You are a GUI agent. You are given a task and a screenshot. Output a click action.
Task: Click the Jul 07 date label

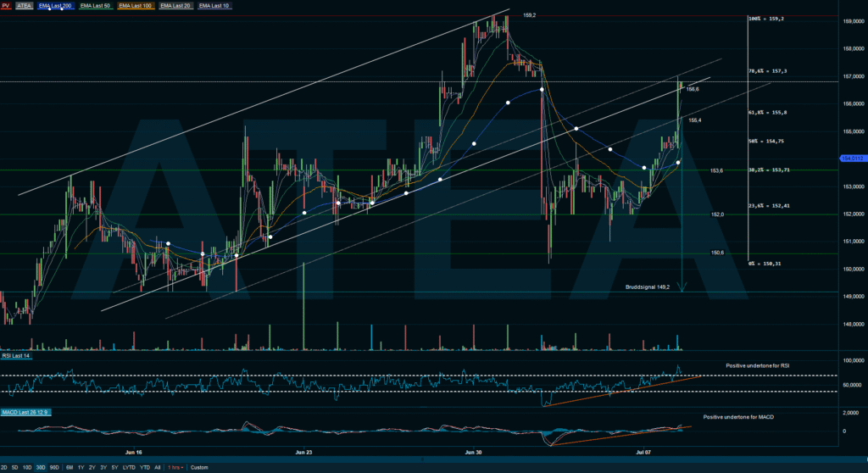(643, 453)
